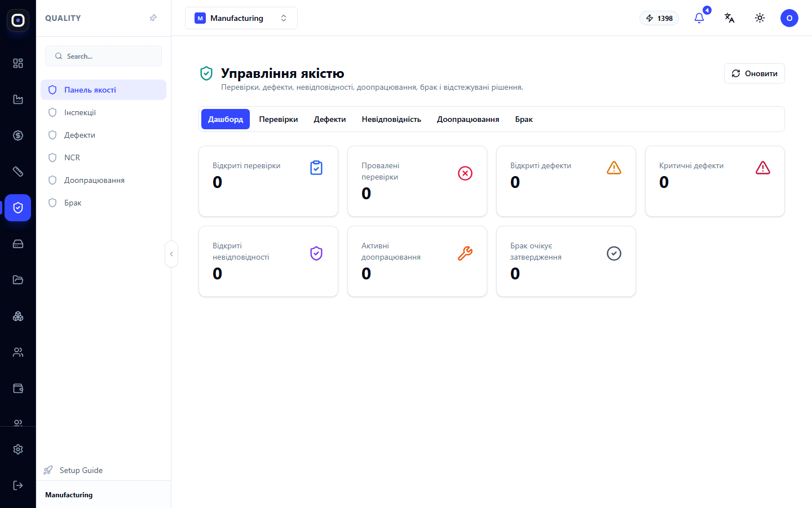Open Брак in the sidebar
This screenshot has width=812, height=508.
tap(103, 203)
